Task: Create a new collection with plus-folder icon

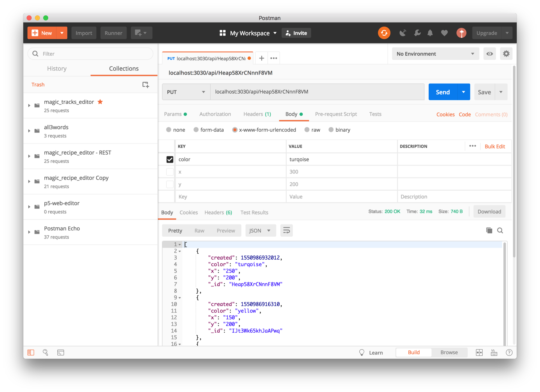Action: click(145, 85)
